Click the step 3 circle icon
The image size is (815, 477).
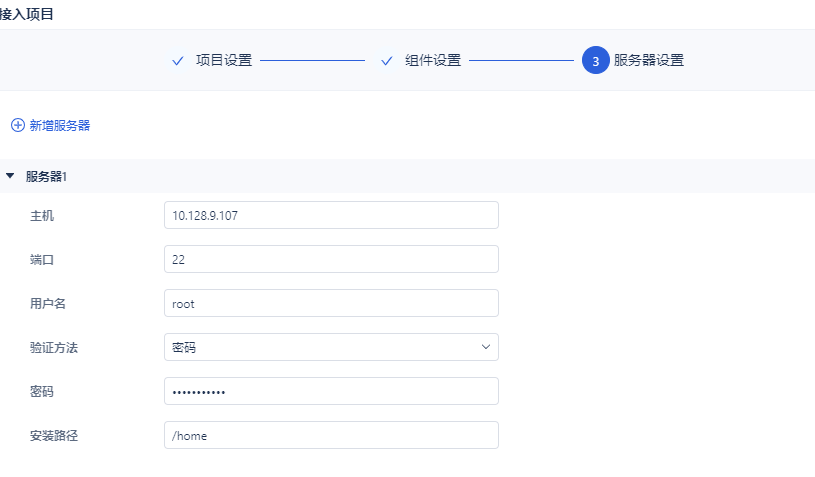(596, 60)
